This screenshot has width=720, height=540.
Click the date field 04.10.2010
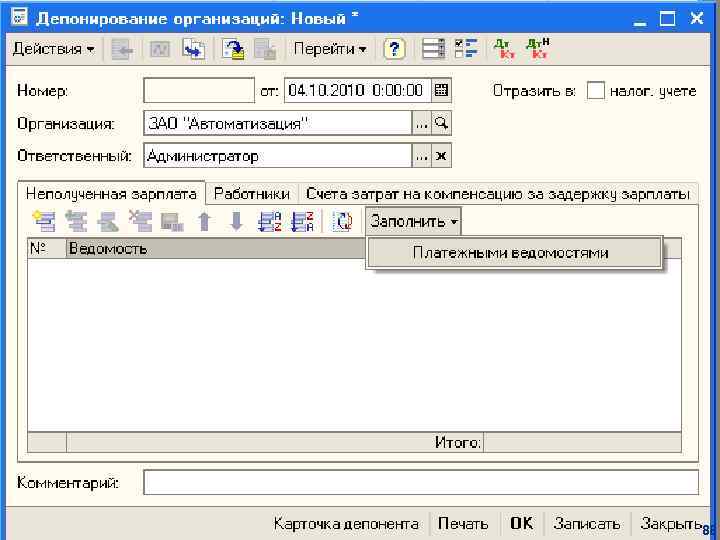[357, 90]
